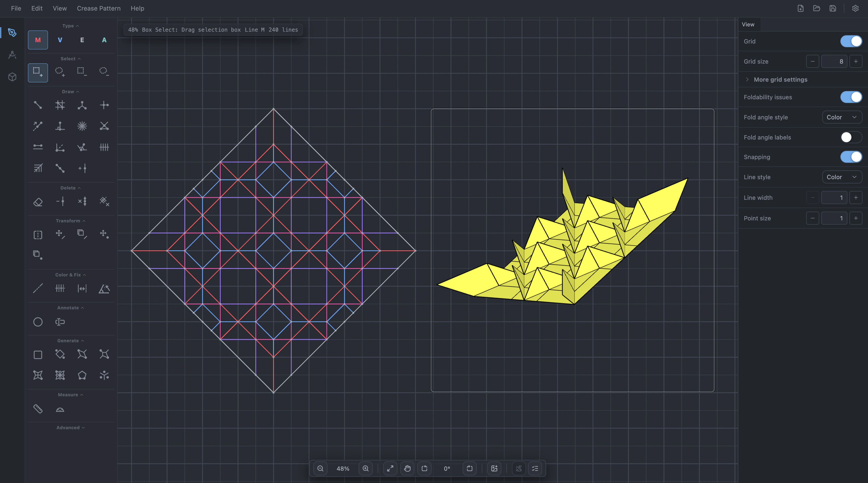Select the Valley (V) line type

coord(60,40)
